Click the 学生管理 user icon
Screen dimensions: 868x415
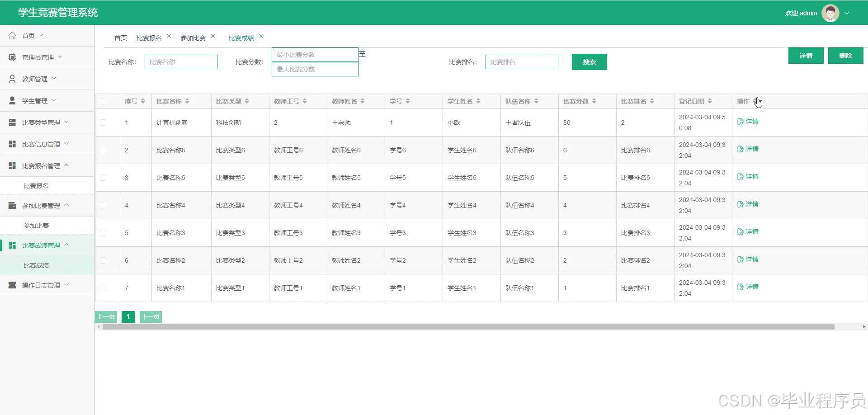click(12, 101)
